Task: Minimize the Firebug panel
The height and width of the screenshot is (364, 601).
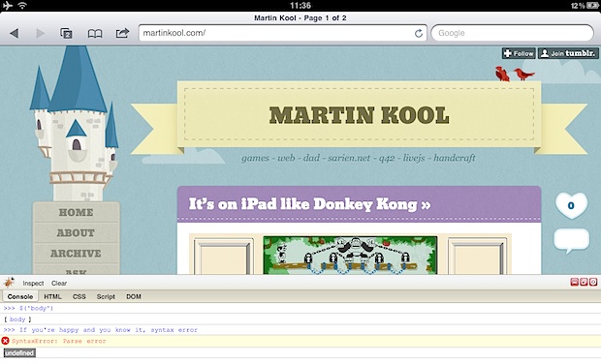Action: (574, 283)
